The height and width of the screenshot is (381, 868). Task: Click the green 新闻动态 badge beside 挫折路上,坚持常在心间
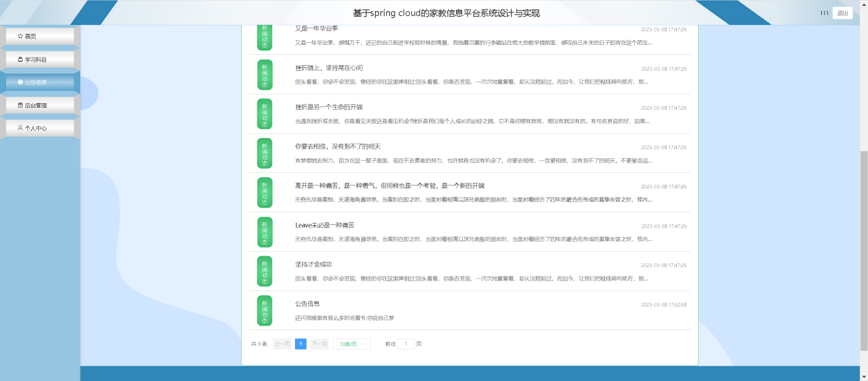[x=265, y=75]
